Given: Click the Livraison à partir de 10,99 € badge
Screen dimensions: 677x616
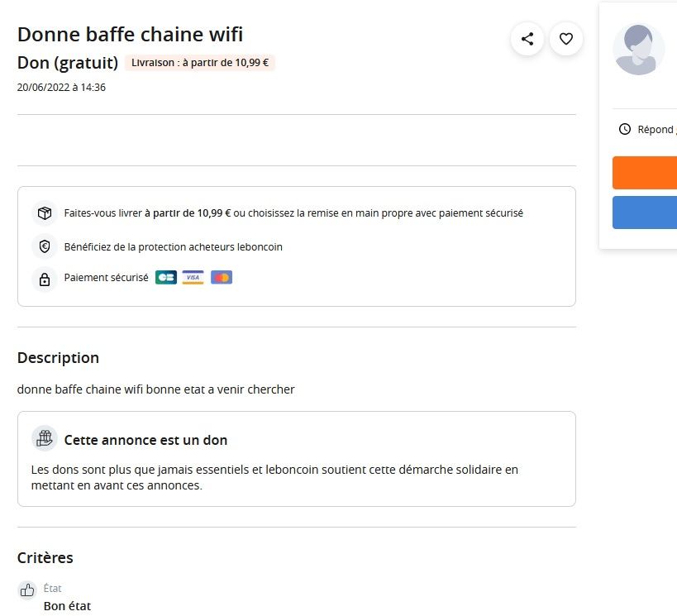Looking at the screenshot, I should (200, 63).
